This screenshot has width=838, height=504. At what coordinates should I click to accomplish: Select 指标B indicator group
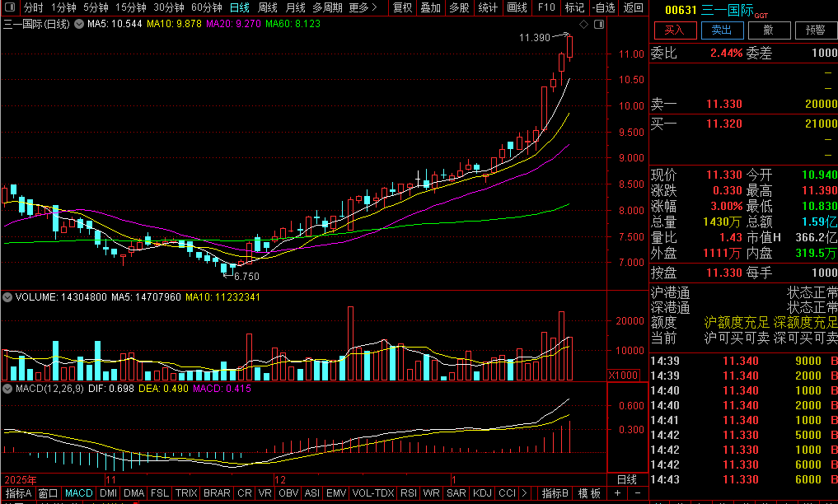(x=555, y=493)
